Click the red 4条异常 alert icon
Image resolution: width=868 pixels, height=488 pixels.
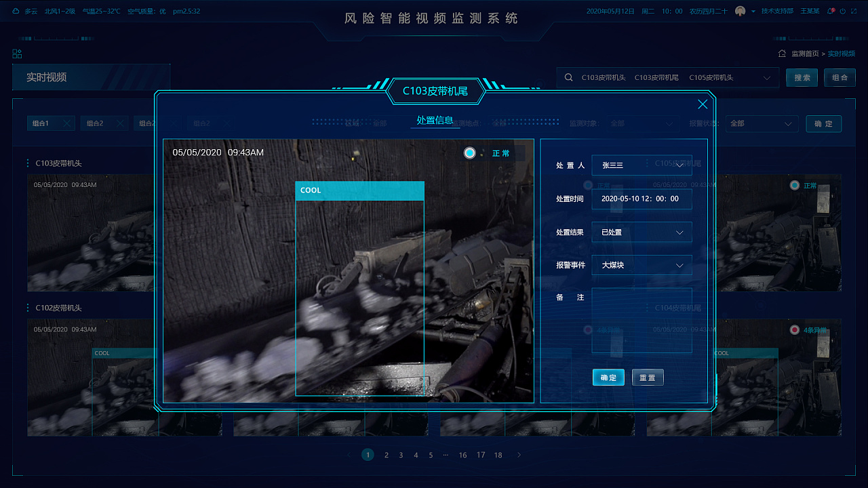[795, 330]
